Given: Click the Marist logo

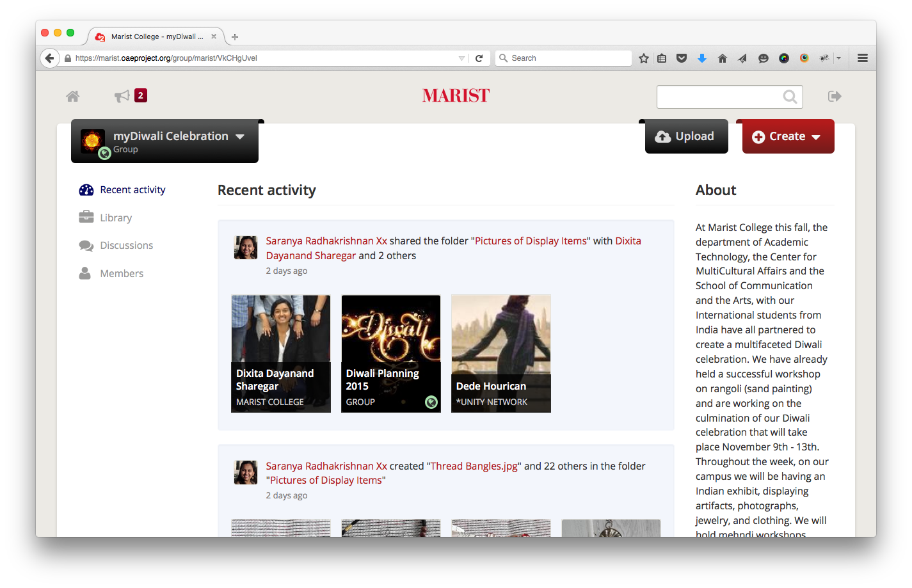Looking at the screenshot, I should (x=456, y=95).
